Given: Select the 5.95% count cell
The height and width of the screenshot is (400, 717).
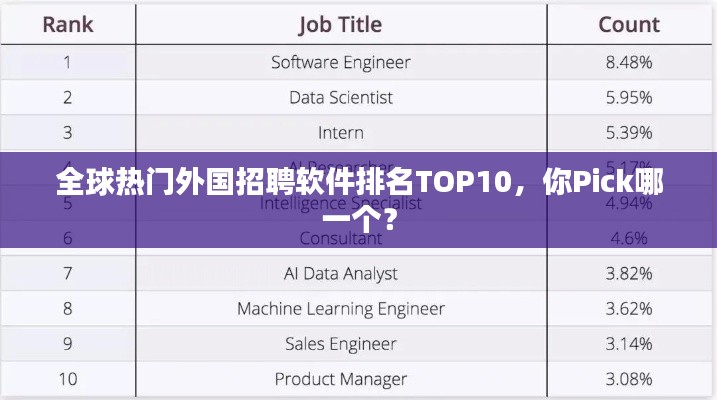Looking at the screenshot, I should (629, 97).
